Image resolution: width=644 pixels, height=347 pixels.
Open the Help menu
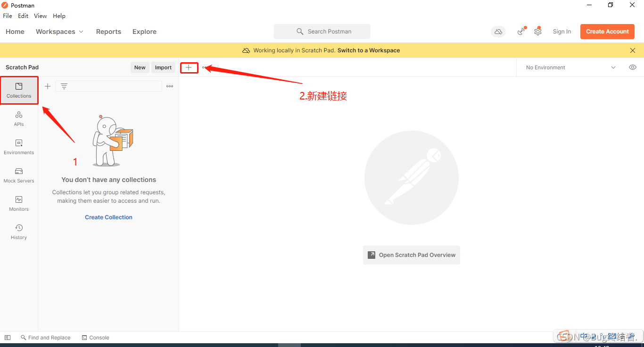point(59,16)
